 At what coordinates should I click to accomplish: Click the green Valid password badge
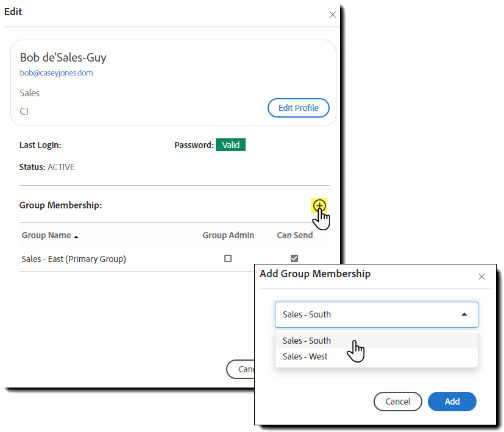[x=230, y=145]
